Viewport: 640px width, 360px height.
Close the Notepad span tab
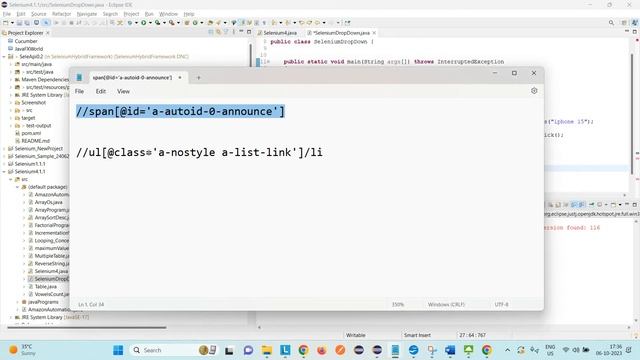pos(180,78)
